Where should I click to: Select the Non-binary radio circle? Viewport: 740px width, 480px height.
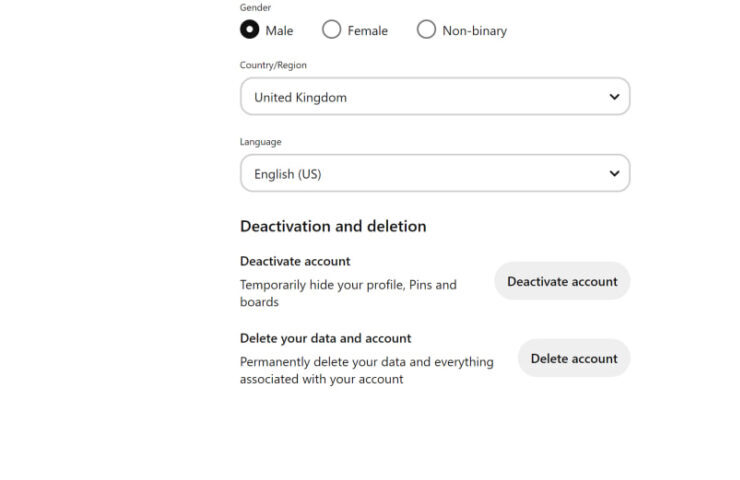(x=426, y=29)
